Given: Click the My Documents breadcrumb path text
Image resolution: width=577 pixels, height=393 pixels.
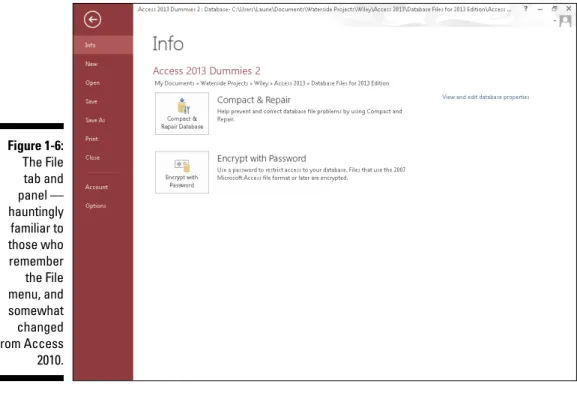Looking at the screenshot, I should (x=272, y=83).
